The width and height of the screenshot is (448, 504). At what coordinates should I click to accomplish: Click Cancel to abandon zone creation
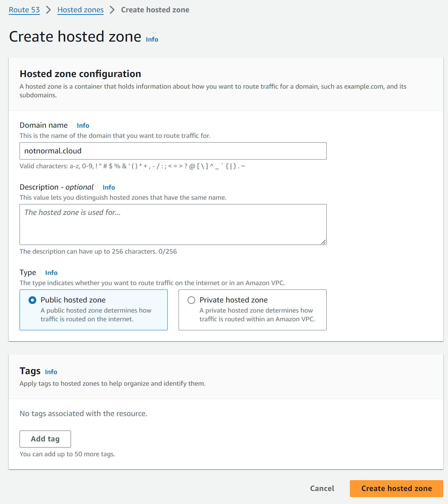322,488
